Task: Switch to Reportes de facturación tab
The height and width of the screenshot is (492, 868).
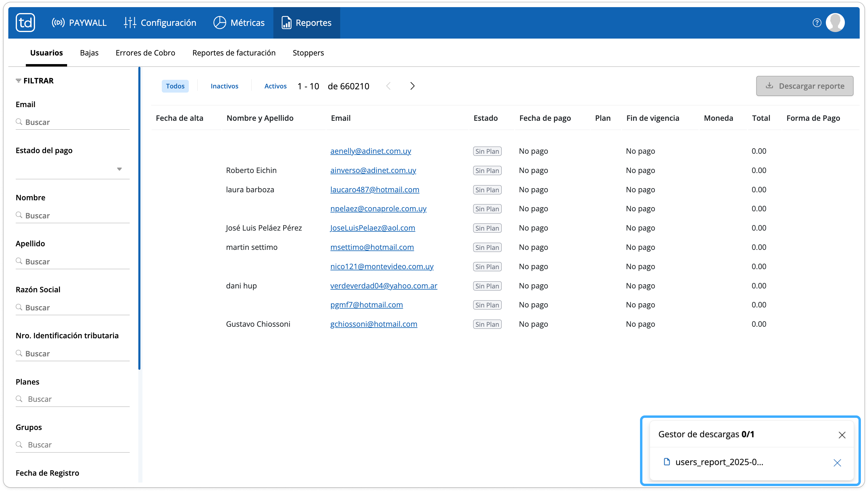Action: [234, 53]
